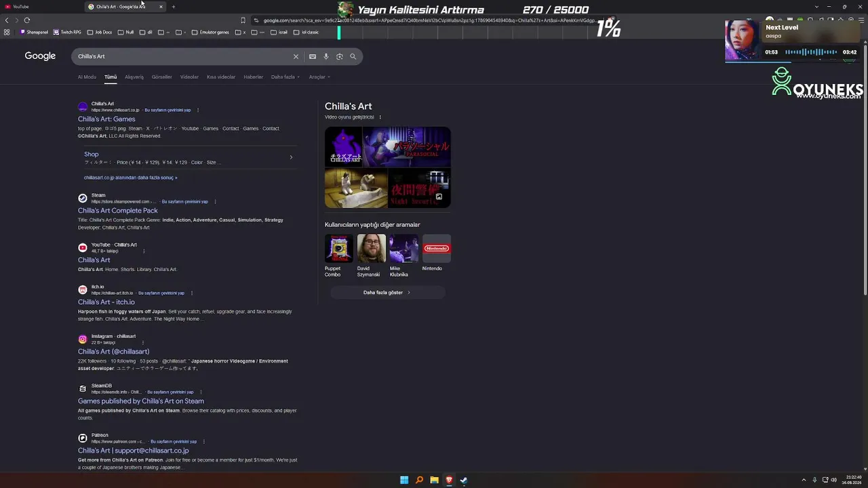This screenshot has height=488, width=868.
Task: Open Steam from the taskbar
Action: [x=464, y=480]
